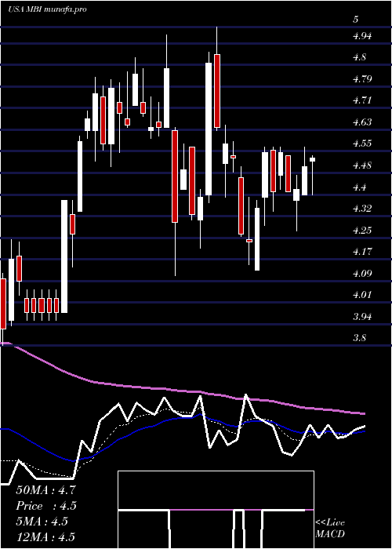Viewport: 392px width, 549px height.
Task: Click the 'Price : 4.5' readout
Action: click(45, 506)
